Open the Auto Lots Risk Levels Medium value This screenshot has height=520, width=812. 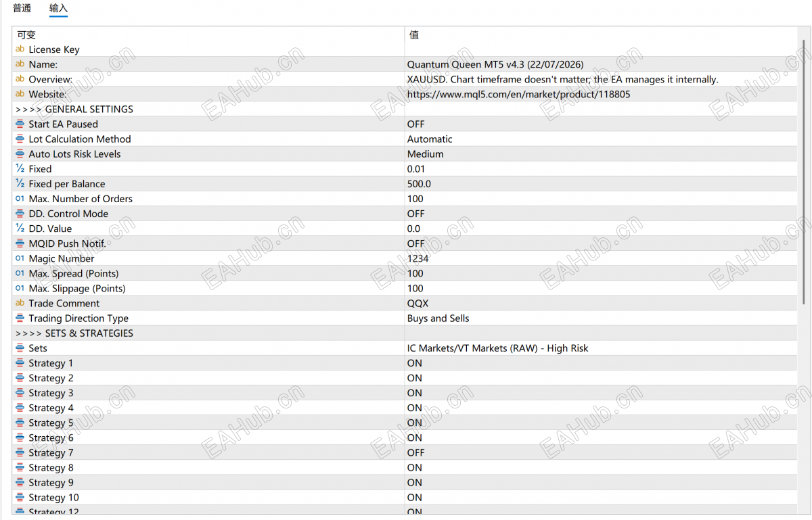click(601, 153)
